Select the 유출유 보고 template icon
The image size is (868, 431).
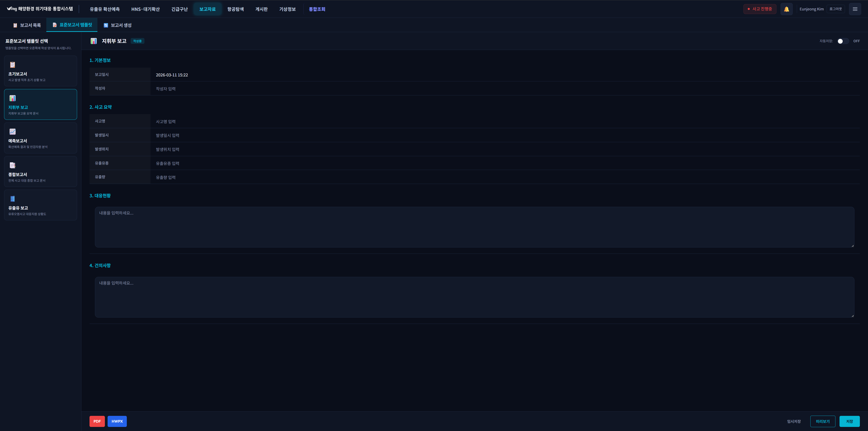(12, 199)
